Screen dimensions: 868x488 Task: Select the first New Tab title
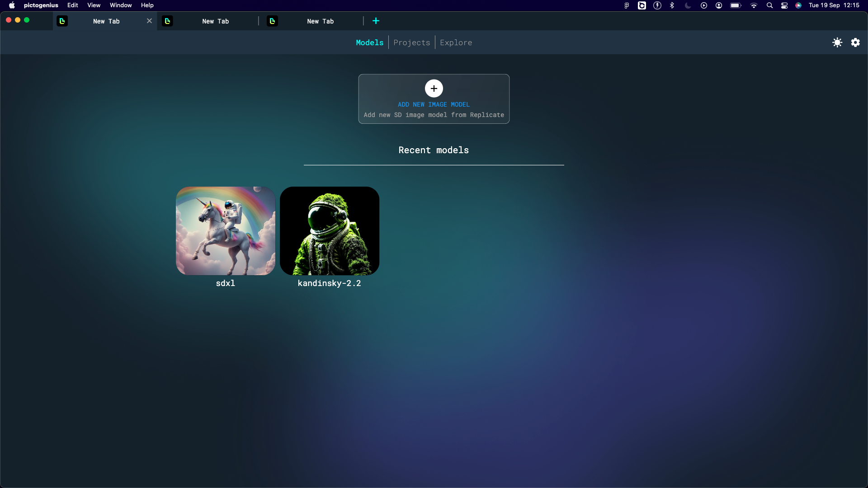tap(106, 21)
